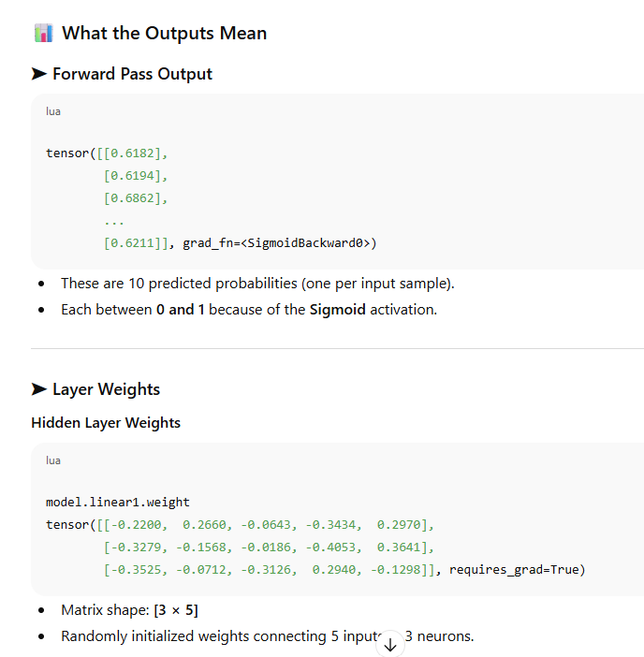
Task: Click the bar chart emoji beside the title
Action: click(x=43, y=34)
